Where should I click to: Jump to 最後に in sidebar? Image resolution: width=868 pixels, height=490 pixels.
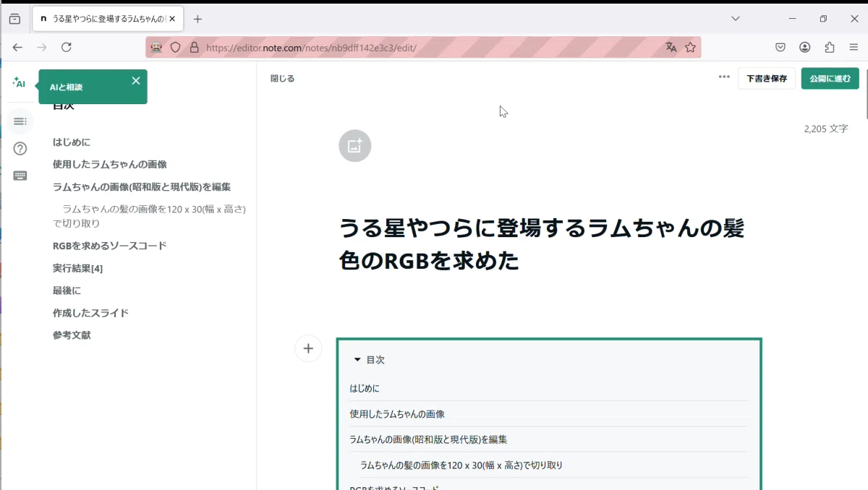click(67, 291)
